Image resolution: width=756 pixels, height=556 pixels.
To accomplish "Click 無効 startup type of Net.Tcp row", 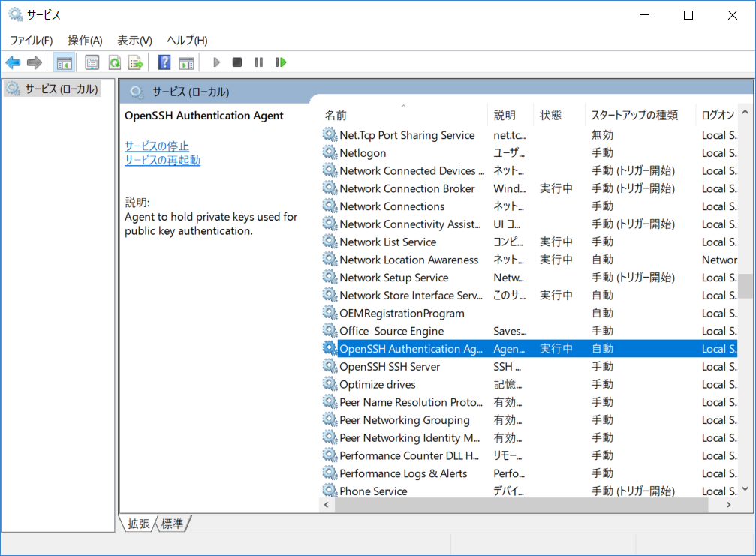I will (602, 135).
